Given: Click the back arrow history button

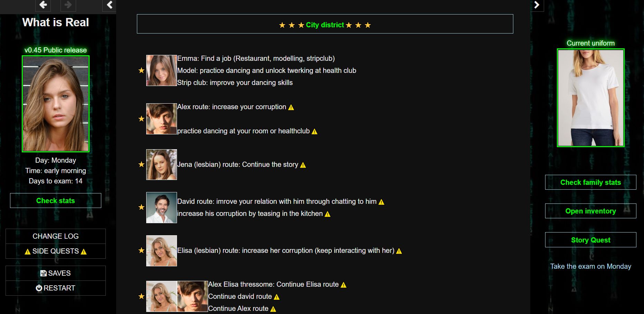Looking at the screenshot, I should coord(43,5).
